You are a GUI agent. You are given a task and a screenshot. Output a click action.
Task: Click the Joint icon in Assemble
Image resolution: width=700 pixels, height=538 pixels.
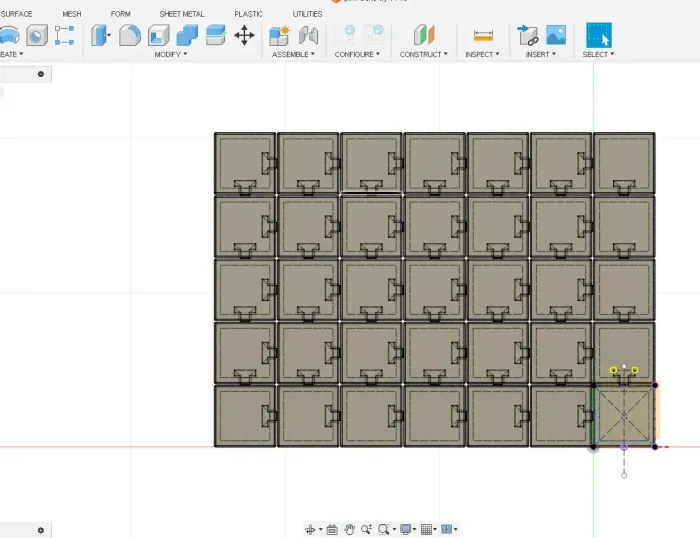click(x=309, y=35)
